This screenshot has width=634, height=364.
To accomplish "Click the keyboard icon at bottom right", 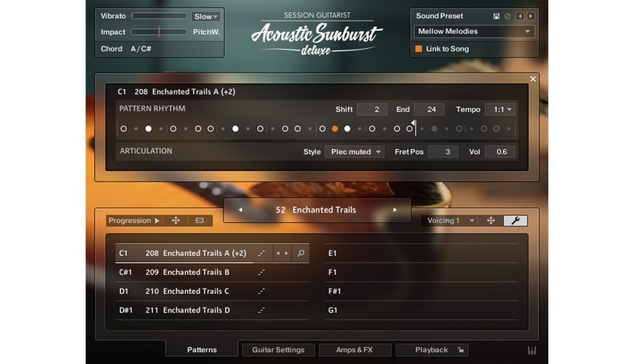I will click(x=532, y=350).
